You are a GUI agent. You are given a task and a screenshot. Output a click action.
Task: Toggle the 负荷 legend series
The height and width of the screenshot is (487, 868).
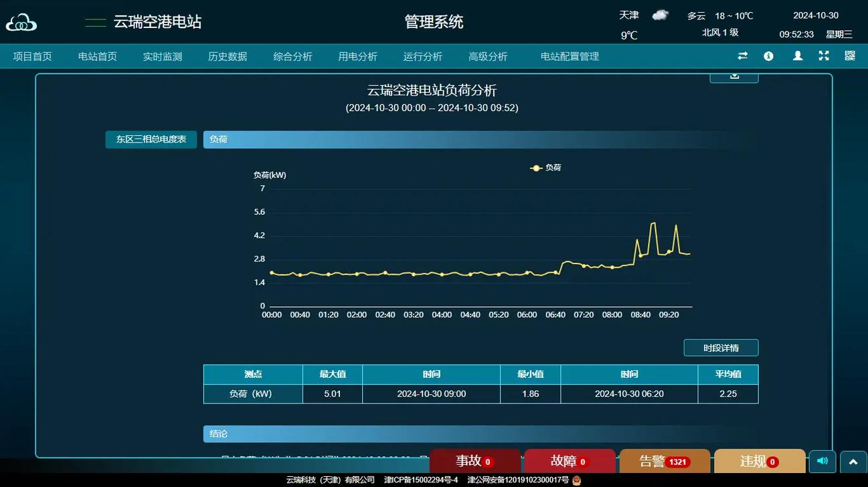(545, 168)
